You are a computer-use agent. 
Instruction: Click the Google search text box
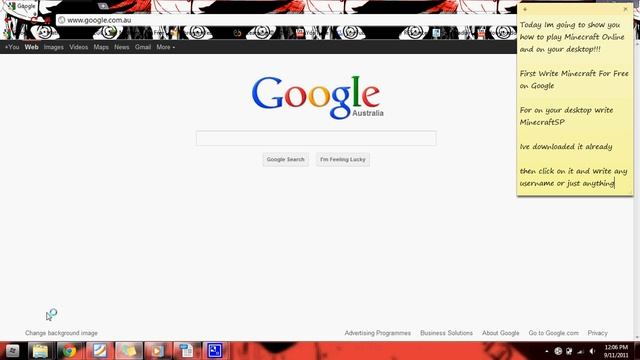[x=316, y=138]
